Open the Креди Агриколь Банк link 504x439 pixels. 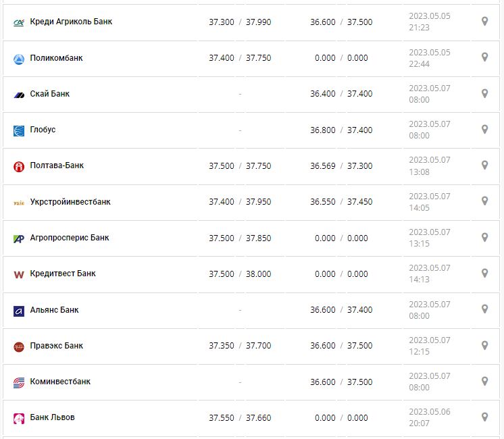tap(71, 22)
